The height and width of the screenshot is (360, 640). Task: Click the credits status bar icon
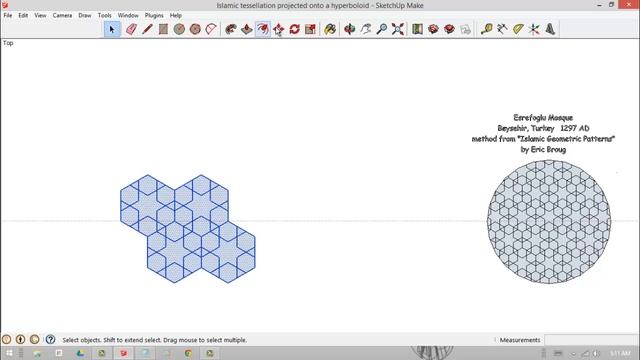pos(20,340)
